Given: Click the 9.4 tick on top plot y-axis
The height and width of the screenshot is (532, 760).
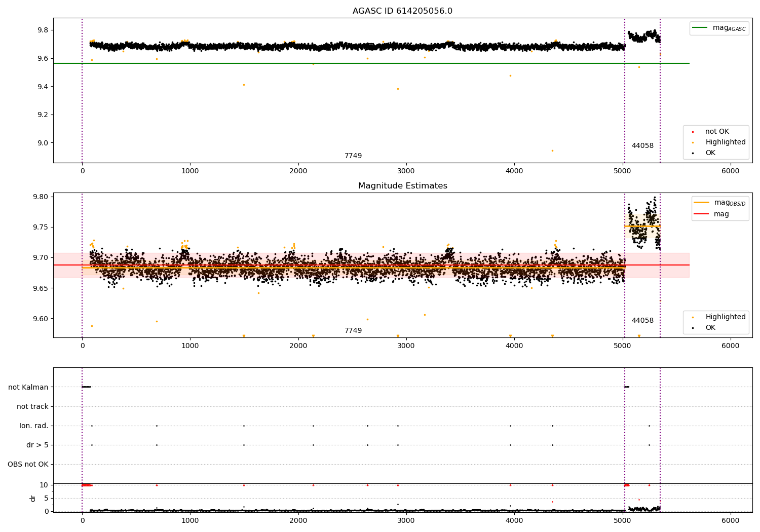Looking at the screenshot, I should (x=43, y=87).
